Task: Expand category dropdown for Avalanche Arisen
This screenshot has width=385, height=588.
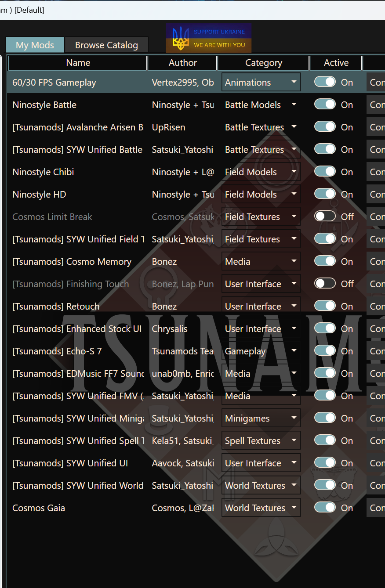Action: point(261,127)
